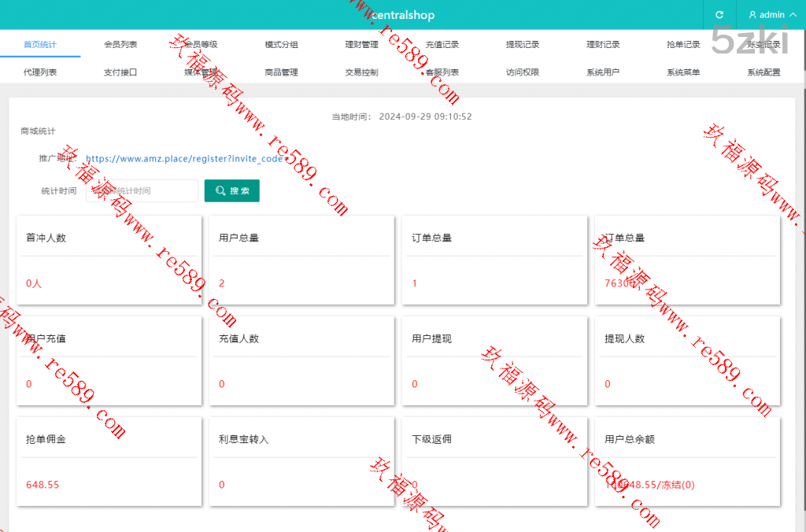Open 交易控制 menu item
This screenshot has height=532, width=806.
click(361, 72)
